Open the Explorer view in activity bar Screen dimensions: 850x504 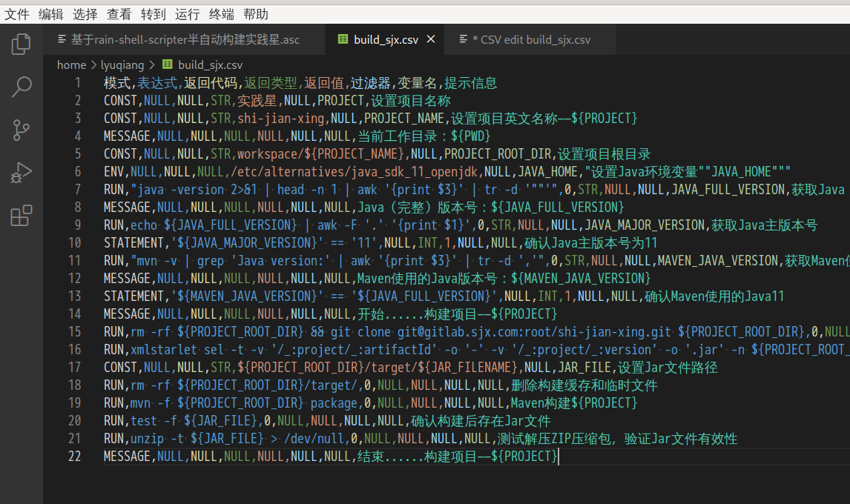point(21,44)
